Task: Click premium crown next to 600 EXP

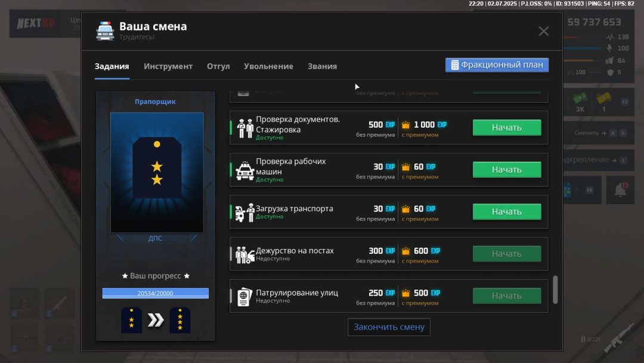Action: pos(406,251)
